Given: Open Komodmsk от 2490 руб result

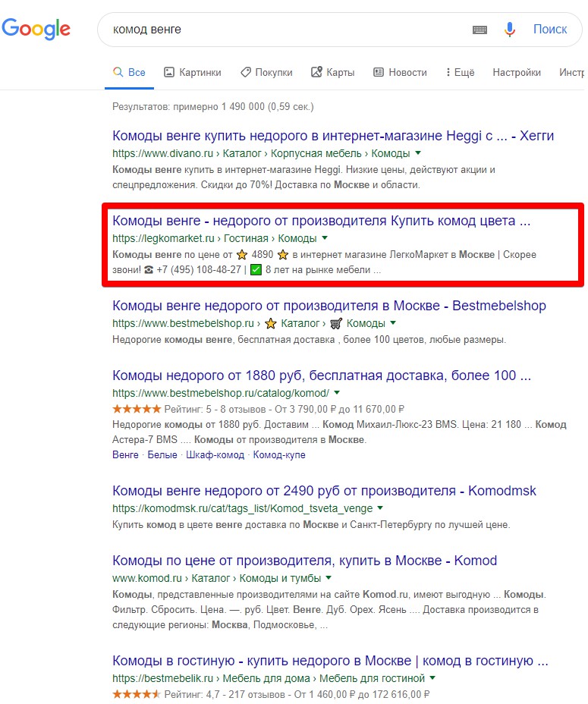Looking at the screenshot, I should (x=324, y=491).
